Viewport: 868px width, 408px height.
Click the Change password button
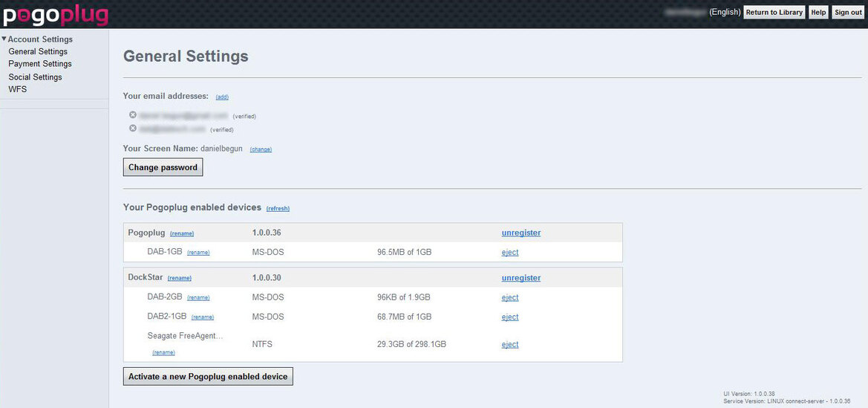tap(163, 167)
